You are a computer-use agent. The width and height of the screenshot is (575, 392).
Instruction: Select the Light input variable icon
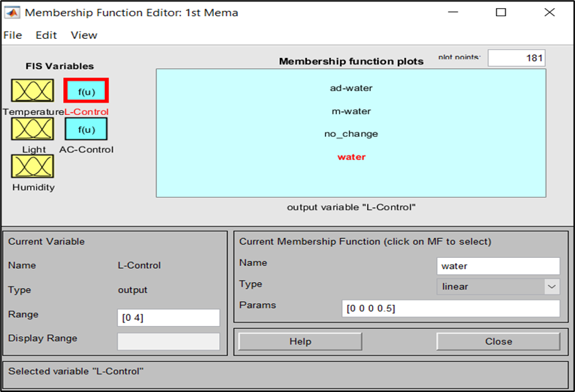[32, 129]
